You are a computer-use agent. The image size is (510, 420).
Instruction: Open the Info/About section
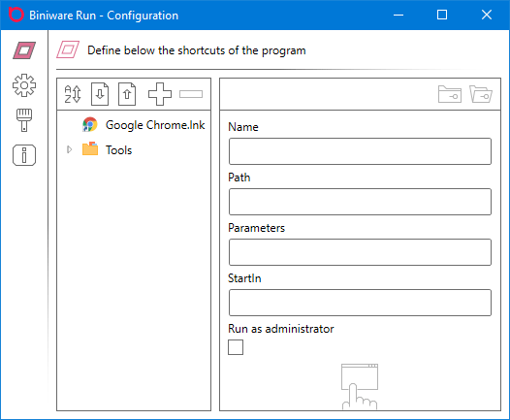[24, 155]
